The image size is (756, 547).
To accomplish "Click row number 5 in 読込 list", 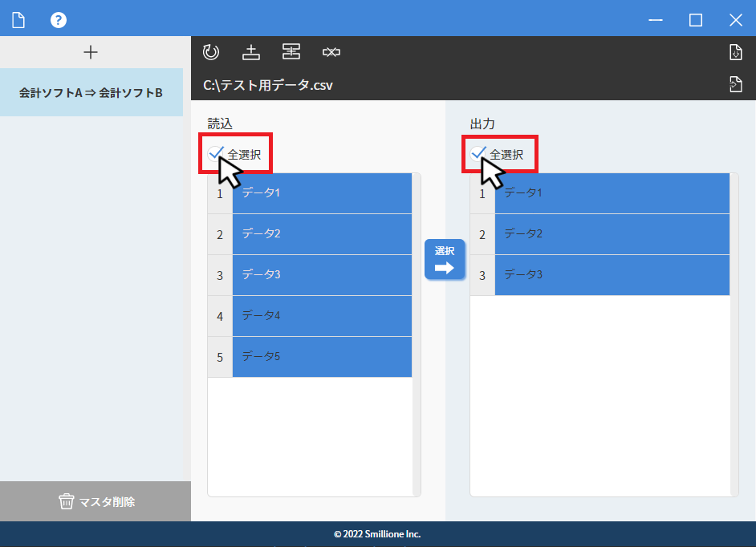I will point(220,357).
